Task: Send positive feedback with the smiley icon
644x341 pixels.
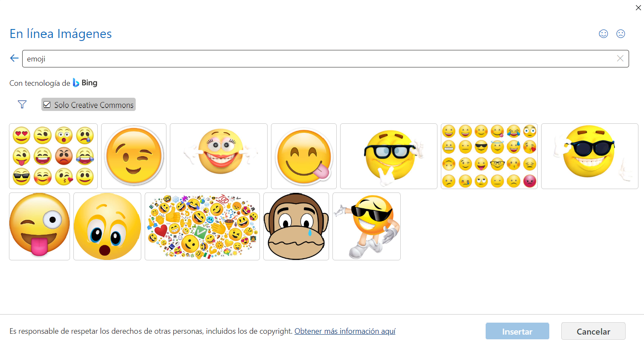Action: tap(603, 33)
